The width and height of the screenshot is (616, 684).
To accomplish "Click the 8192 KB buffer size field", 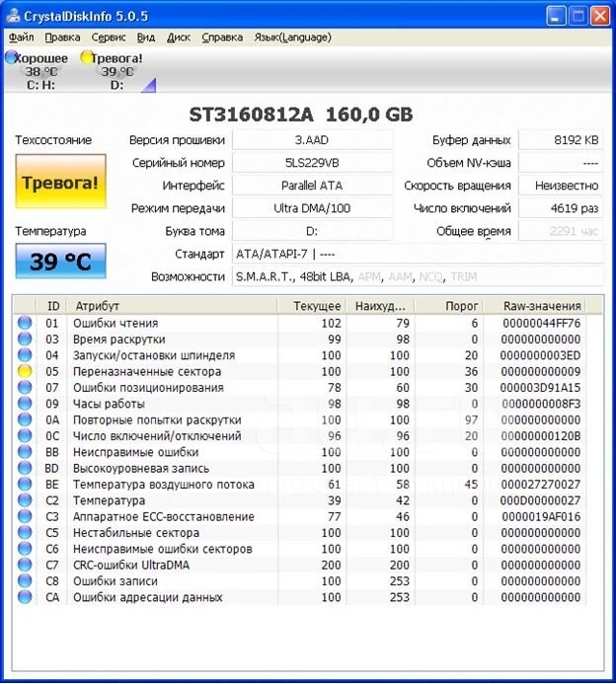I will tap(561, 140).
